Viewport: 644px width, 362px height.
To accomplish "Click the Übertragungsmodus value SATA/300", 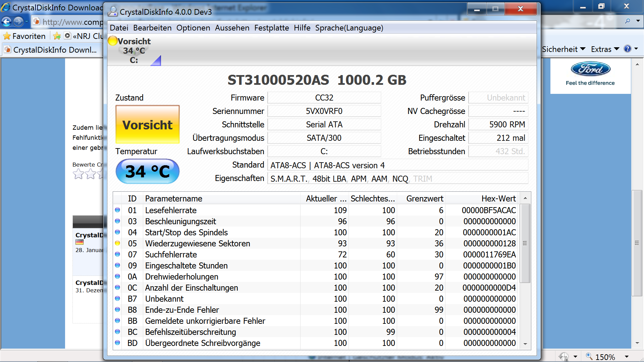I will click(324, 138).
